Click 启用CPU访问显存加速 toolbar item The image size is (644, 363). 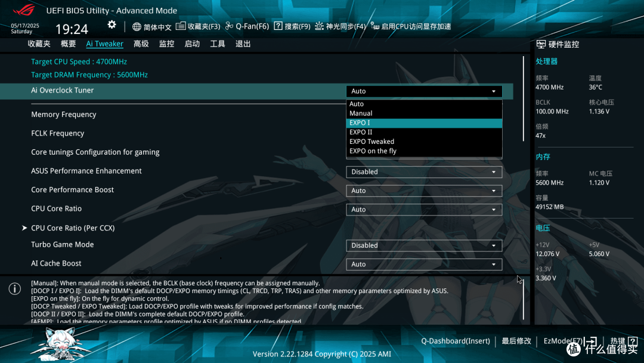411,26
